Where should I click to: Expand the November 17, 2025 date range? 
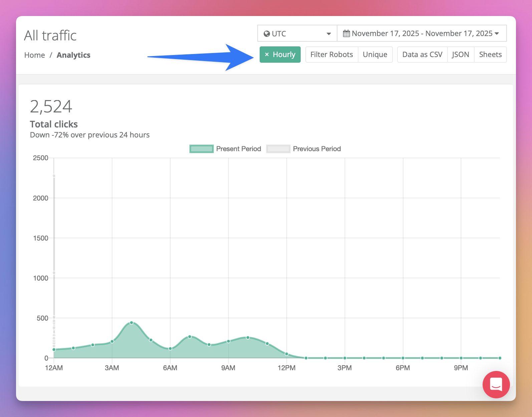422,34
